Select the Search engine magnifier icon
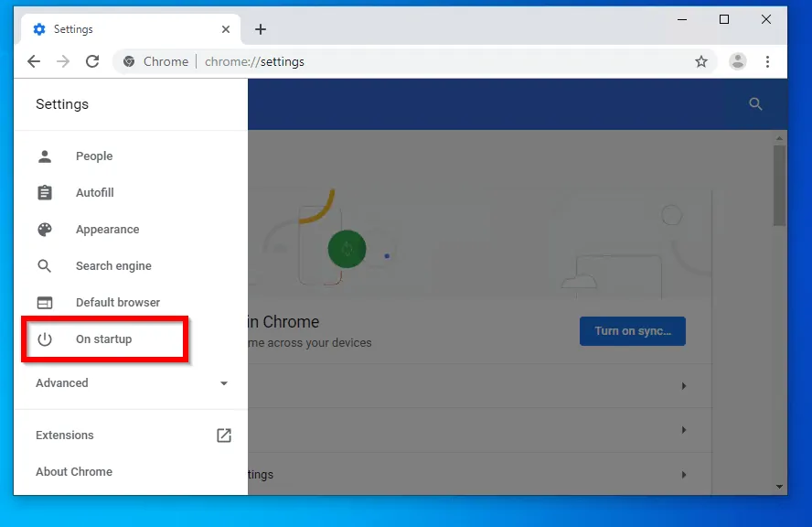The height and width of the screenshot is (527, 812). pos(45,265)
